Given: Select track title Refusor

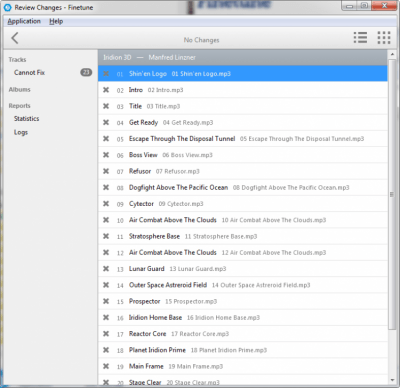Looking at the screenshot, I should tap(140, 171).
